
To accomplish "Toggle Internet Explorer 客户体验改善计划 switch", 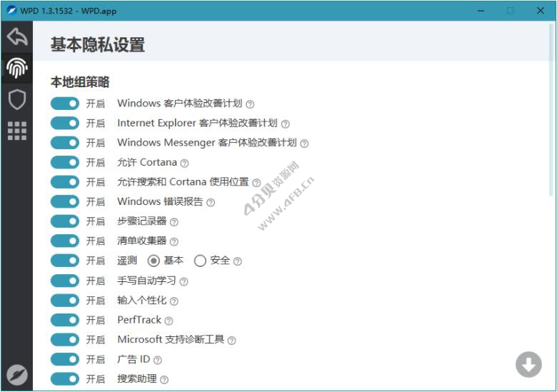I will pyautogui.click(x=65, y=124).
